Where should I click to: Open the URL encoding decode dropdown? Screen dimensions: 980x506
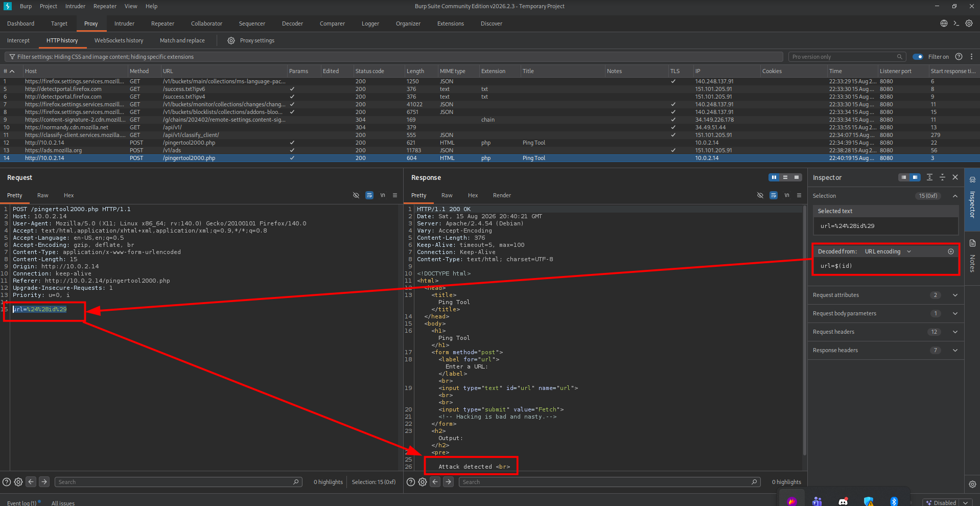[888, 251]
